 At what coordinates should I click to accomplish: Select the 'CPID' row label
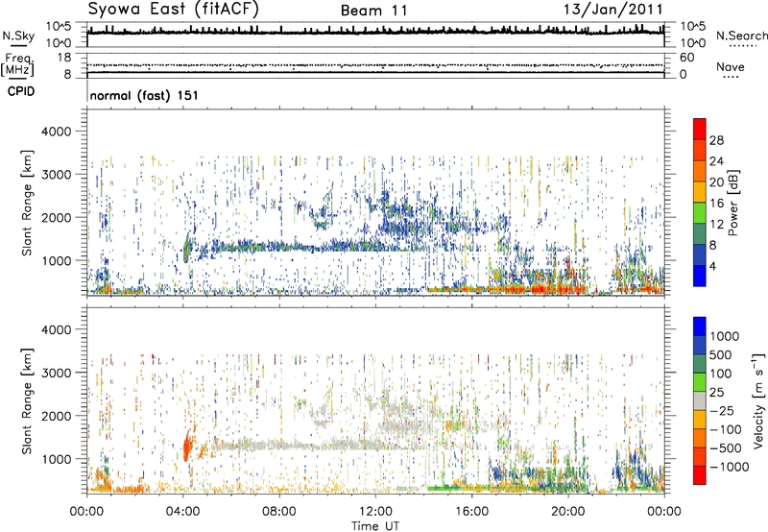pos(21,91)
